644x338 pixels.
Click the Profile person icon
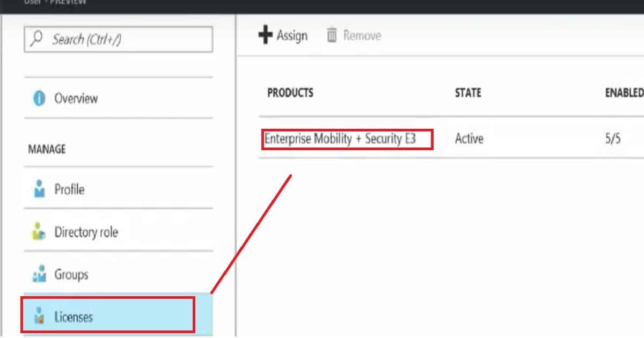(x=39, y=190)
